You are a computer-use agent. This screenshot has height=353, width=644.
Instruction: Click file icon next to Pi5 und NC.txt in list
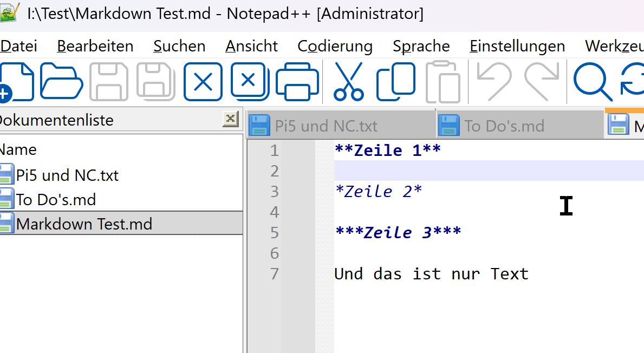6,174
